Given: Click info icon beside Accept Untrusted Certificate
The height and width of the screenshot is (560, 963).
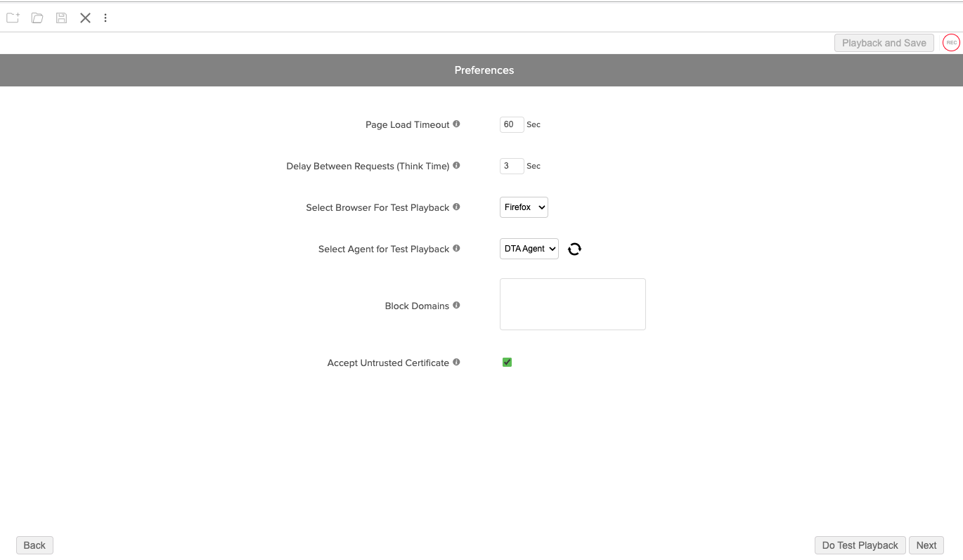Looking at the screenshot, I should pos(456,363).
